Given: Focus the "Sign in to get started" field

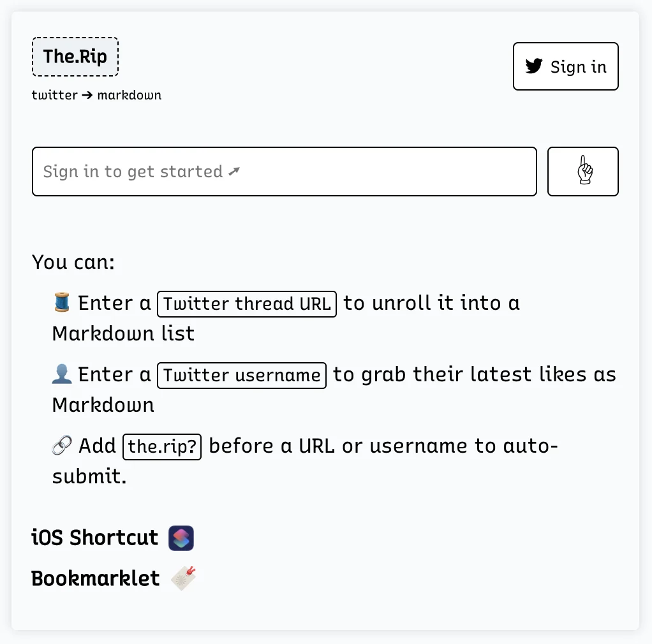Looking at the screenshot, I should (284, 172).
